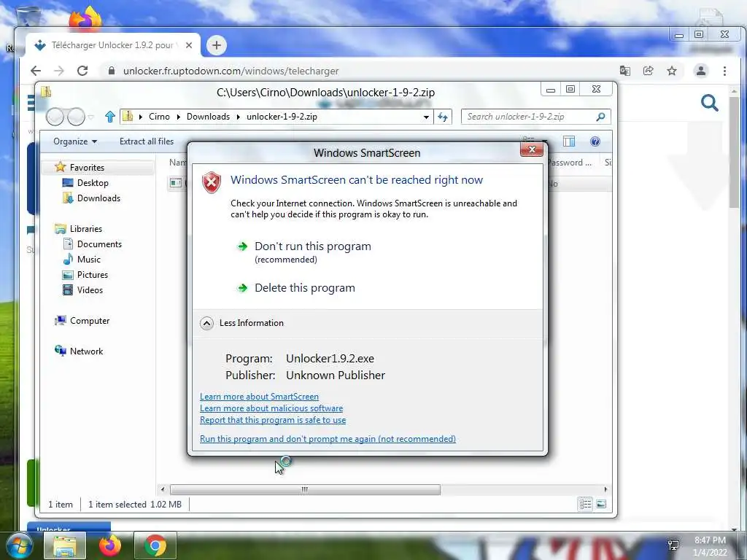Viewport: 747px width, 560px height.
Task: Click Downloads in the address breadcrumb
Action: pos(208,117)
